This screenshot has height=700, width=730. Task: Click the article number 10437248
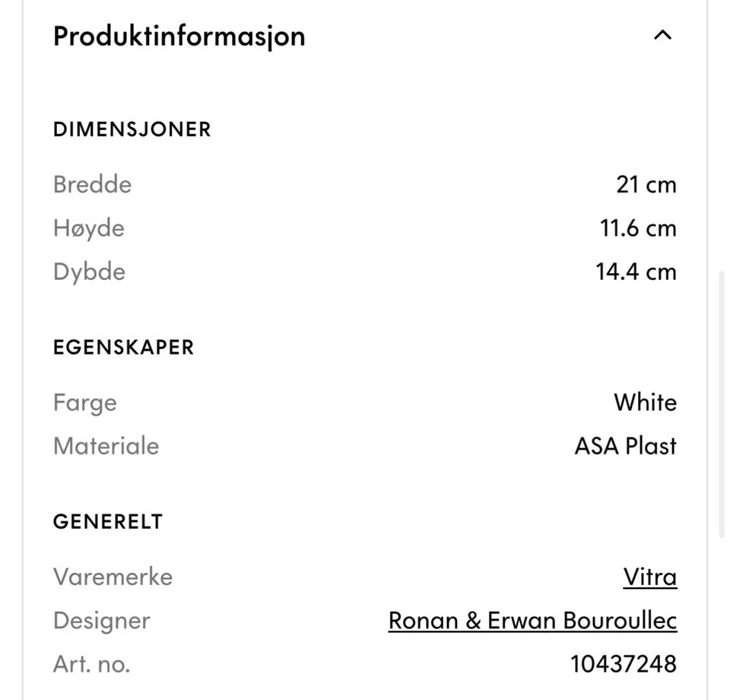pyautogui.click(x=624, y=663)
